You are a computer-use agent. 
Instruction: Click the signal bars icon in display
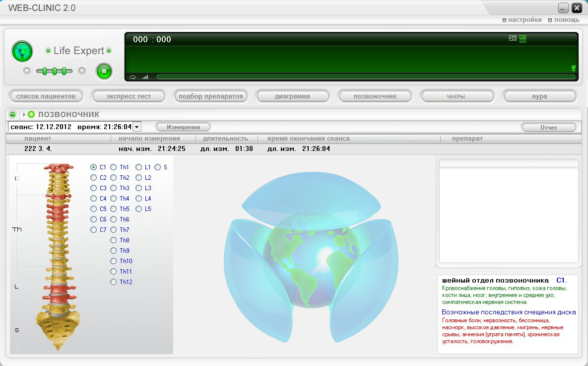tap(145, 77)
